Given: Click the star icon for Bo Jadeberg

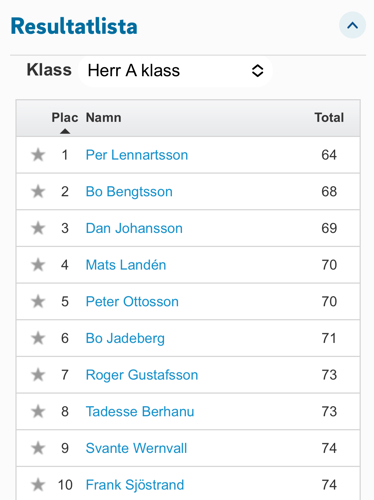Looking at the screenshot, I should 38,338.
